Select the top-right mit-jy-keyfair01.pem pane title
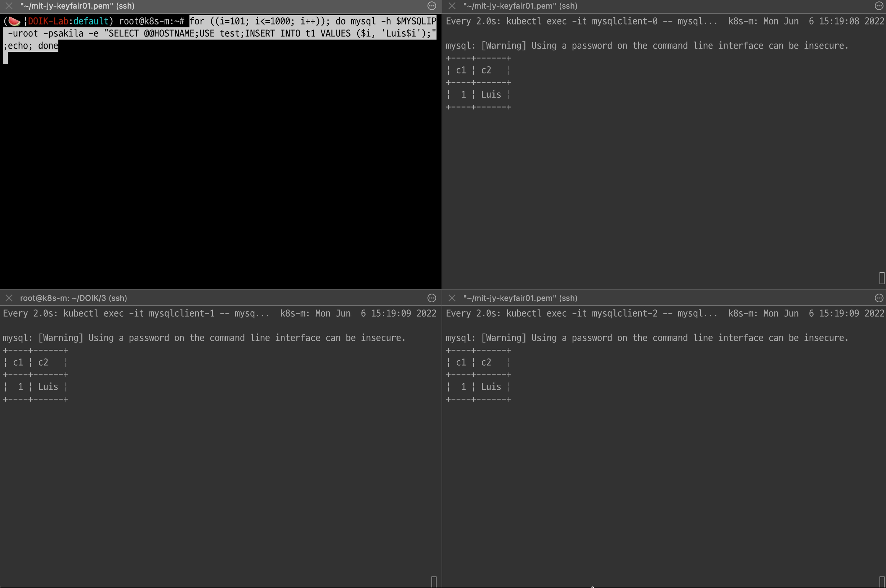The image size is (886, 588). 520,6
